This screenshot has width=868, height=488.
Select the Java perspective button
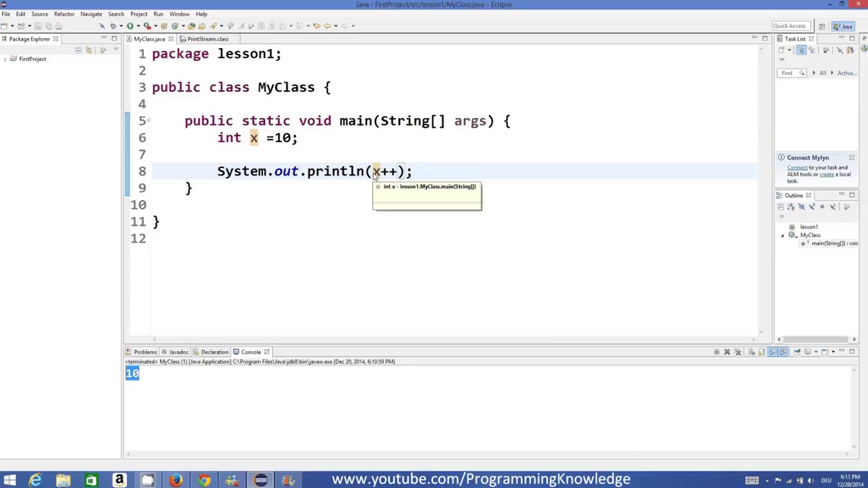pyautogui.click(x=843, y=26)
